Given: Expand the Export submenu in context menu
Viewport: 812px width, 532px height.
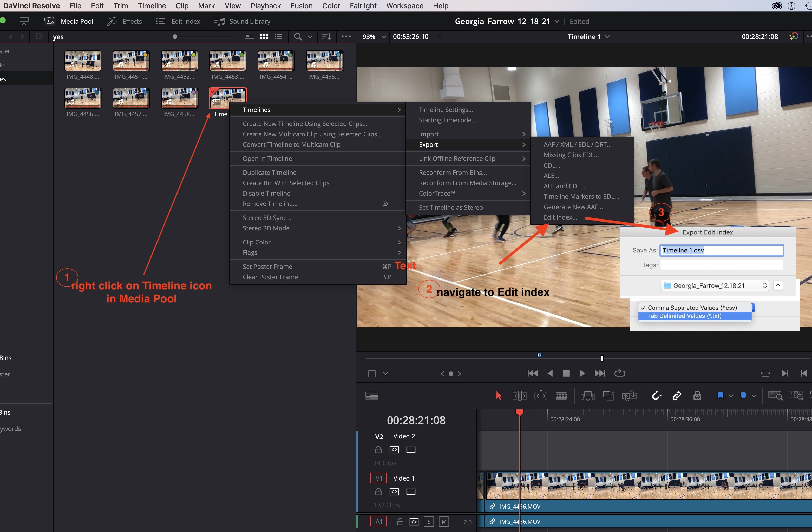Looking at the screenshot, I should (x=469, y=144).
